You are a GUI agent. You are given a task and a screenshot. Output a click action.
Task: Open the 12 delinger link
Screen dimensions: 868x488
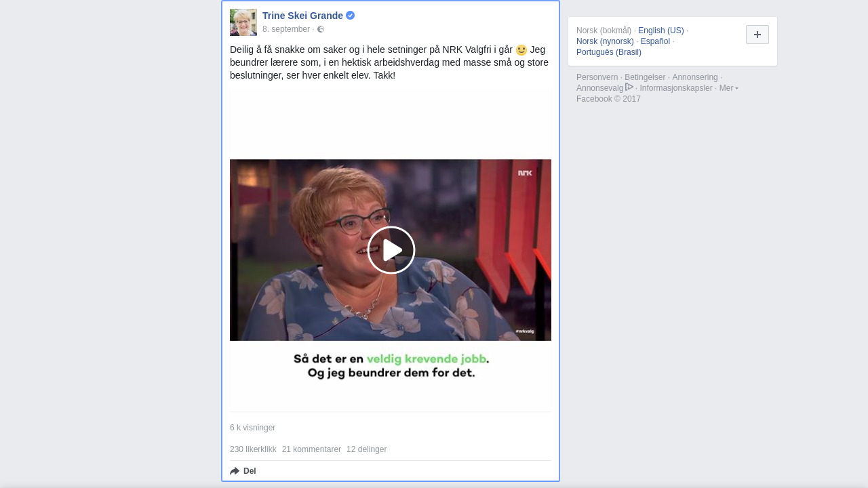366,449
